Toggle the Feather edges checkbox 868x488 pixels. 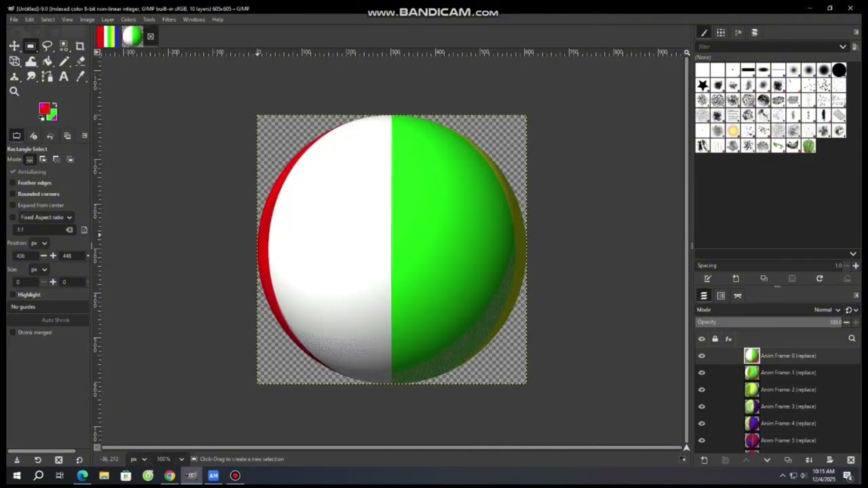[13, 183]
